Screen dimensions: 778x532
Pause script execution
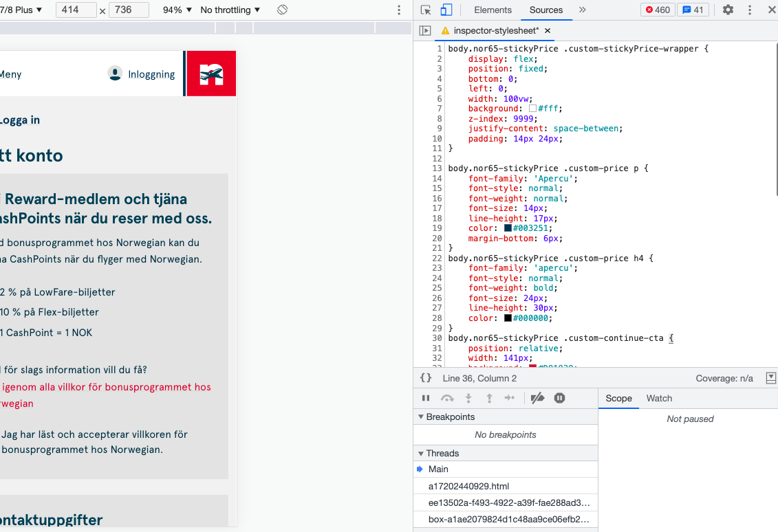point(426,398)
